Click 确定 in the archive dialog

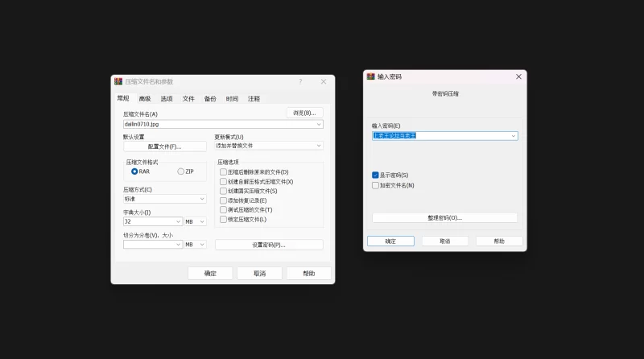tap(210, 273)
